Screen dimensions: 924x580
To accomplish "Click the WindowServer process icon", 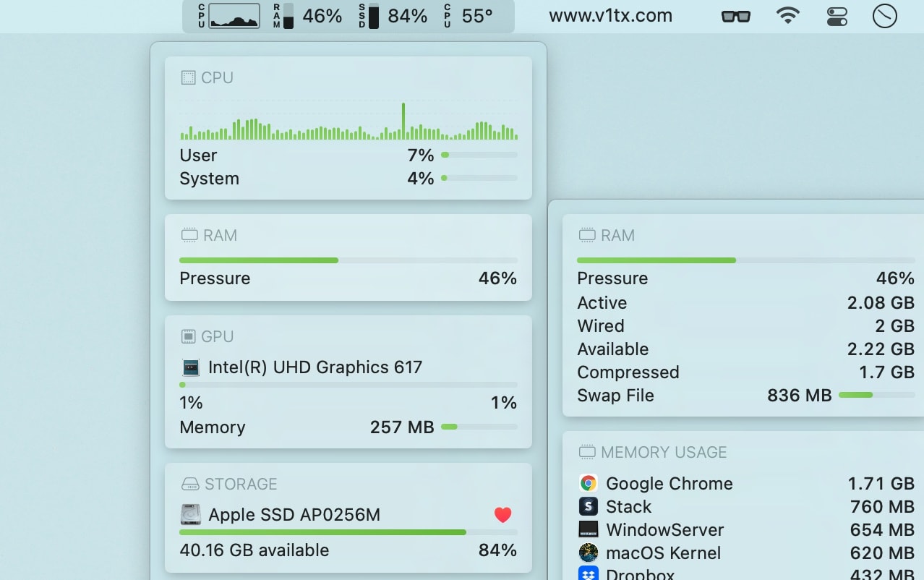I will click(589, 529).
